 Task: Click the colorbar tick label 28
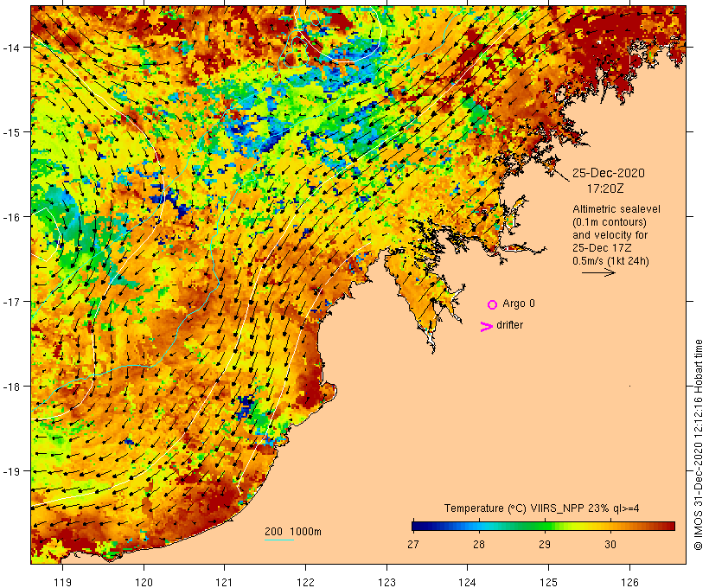click(x=479, y=544)
